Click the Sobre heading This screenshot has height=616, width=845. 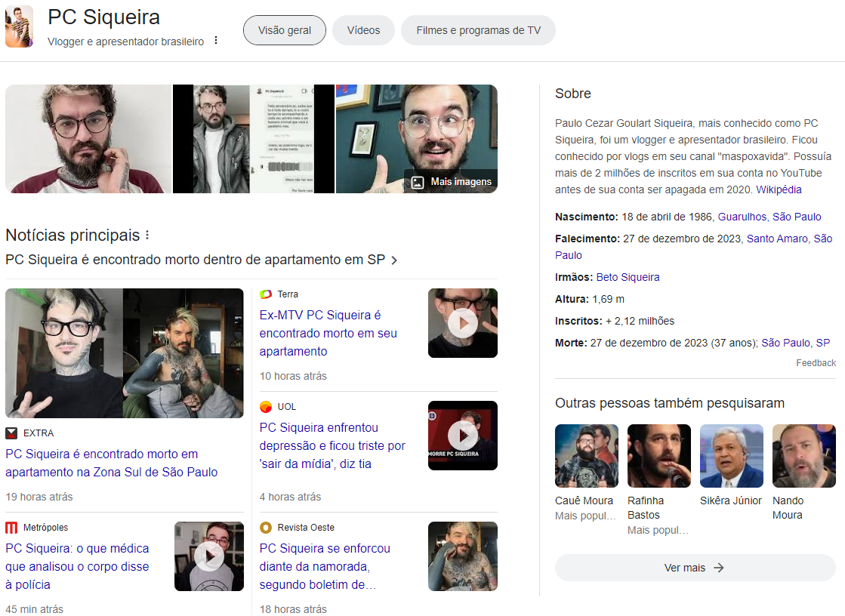573,94
